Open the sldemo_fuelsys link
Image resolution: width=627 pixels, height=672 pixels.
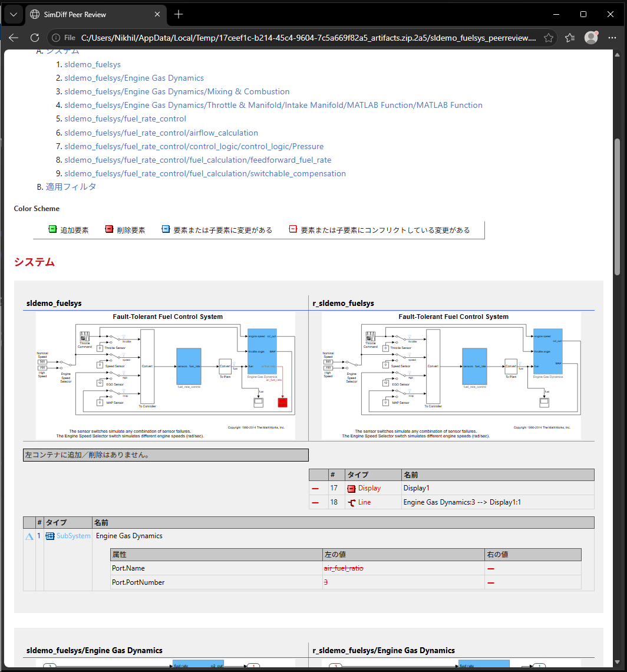point(93,64)
